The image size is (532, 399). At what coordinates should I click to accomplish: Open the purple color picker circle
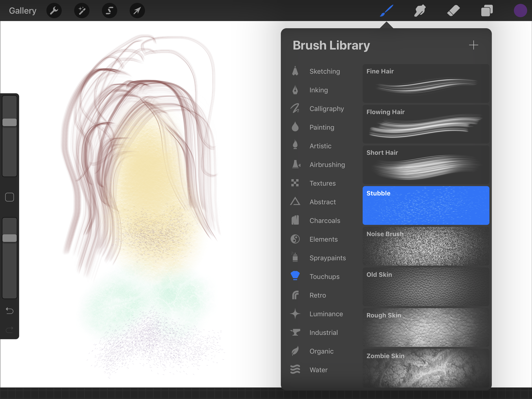click(520, 11)
